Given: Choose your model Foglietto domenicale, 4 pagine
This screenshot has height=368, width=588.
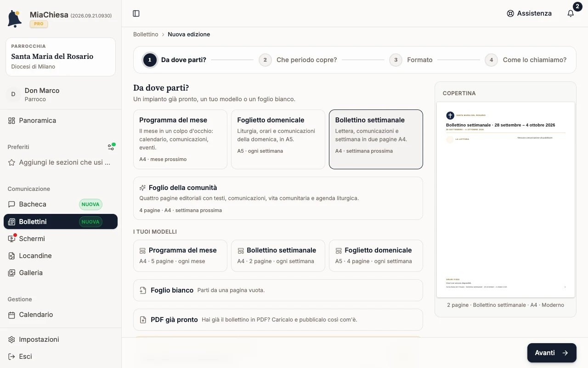Looking at the screenshot, I should pos(376,256).
